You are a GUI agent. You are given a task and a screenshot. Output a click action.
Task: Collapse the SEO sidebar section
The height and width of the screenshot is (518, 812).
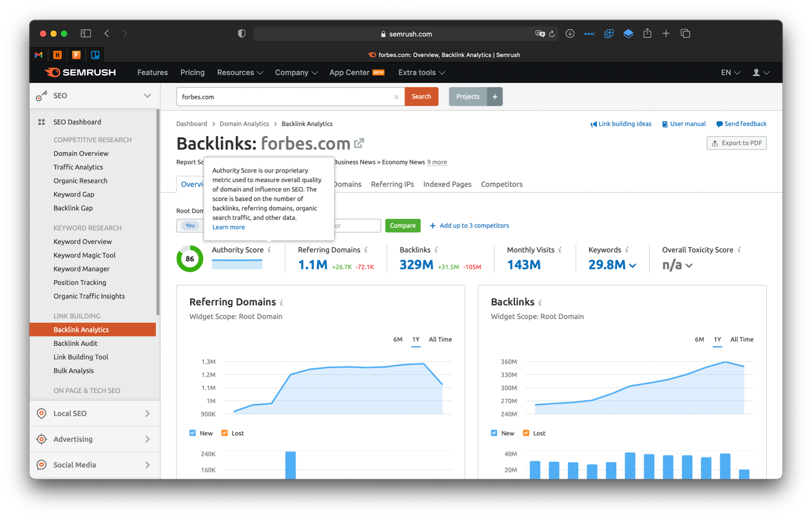point(147,95)
